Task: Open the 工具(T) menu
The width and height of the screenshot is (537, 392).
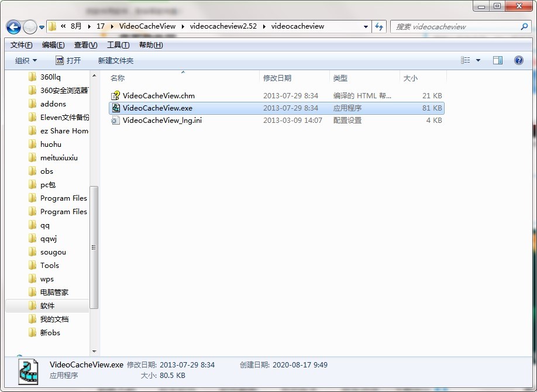Action: pyautogui.click(x=118, y=45)
